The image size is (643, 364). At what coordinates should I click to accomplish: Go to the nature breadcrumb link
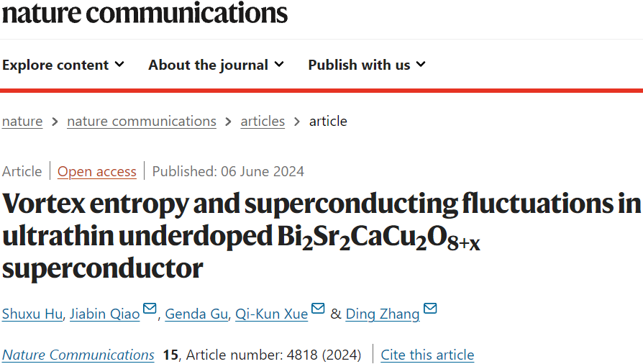(x=22, y=122)
